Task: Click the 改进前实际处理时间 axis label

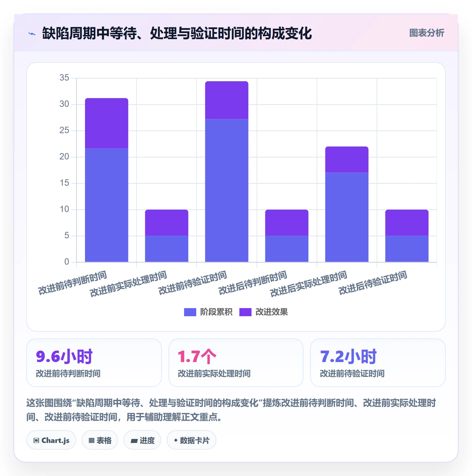Action: click(128, 284)
